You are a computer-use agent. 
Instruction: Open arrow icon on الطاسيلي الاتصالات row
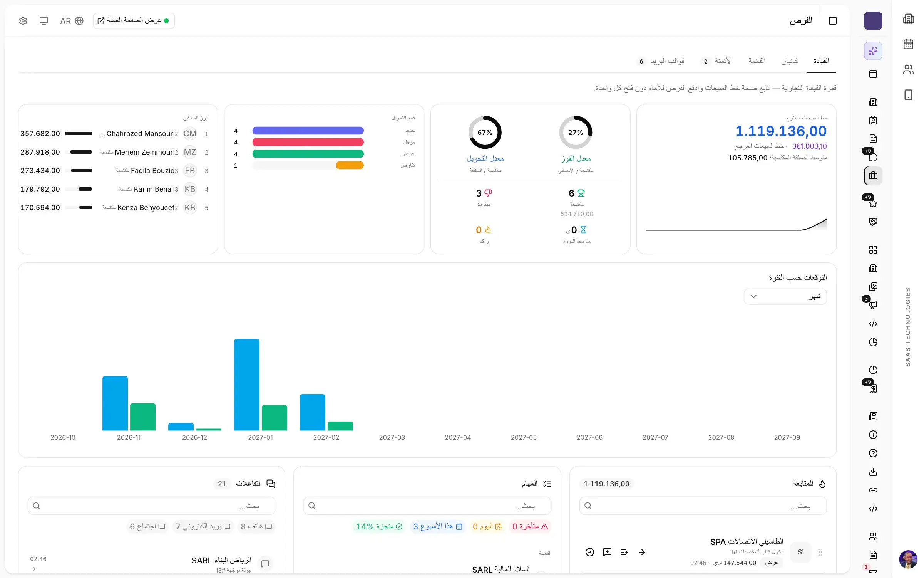(642, 552)
